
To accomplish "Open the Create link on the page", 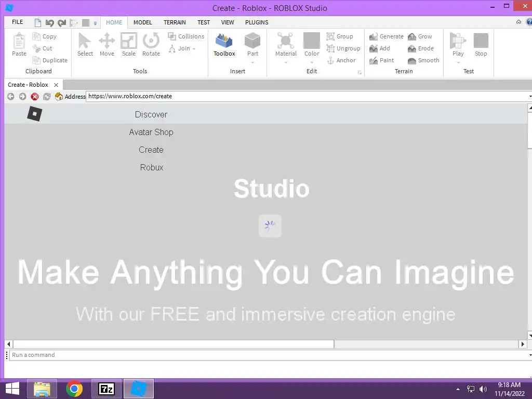I will point(151,150).
